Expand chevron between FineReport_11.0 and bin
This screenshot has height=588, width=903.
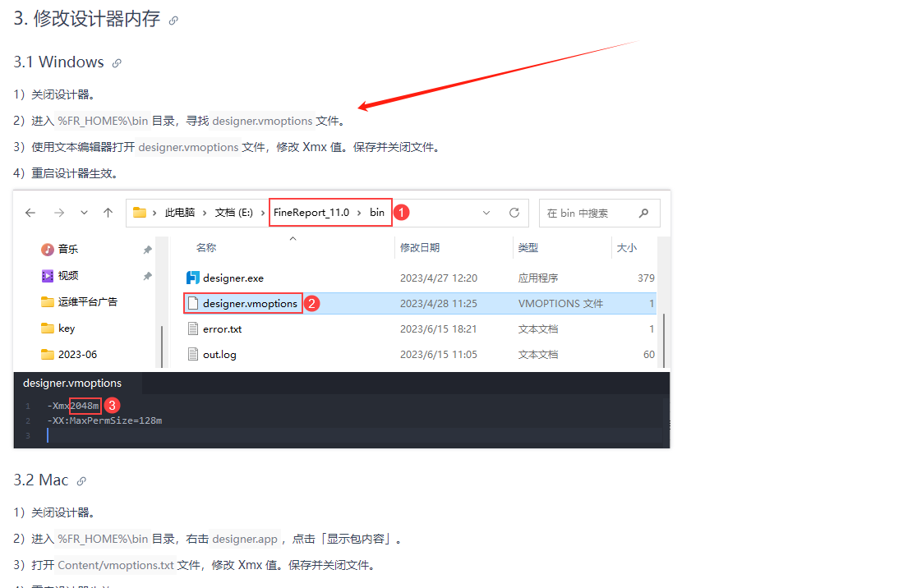(359, 213)
